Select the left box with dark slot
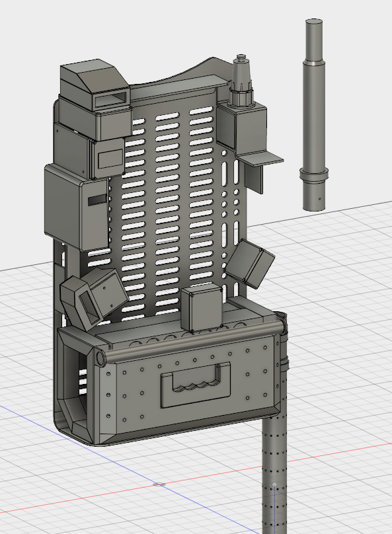 [77, 208]
